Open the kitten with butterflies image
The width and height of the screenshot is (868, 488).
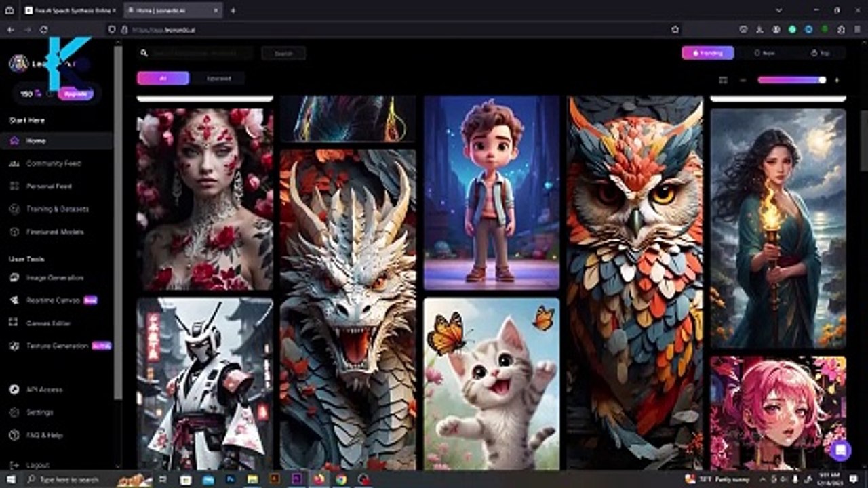point(492,384)
